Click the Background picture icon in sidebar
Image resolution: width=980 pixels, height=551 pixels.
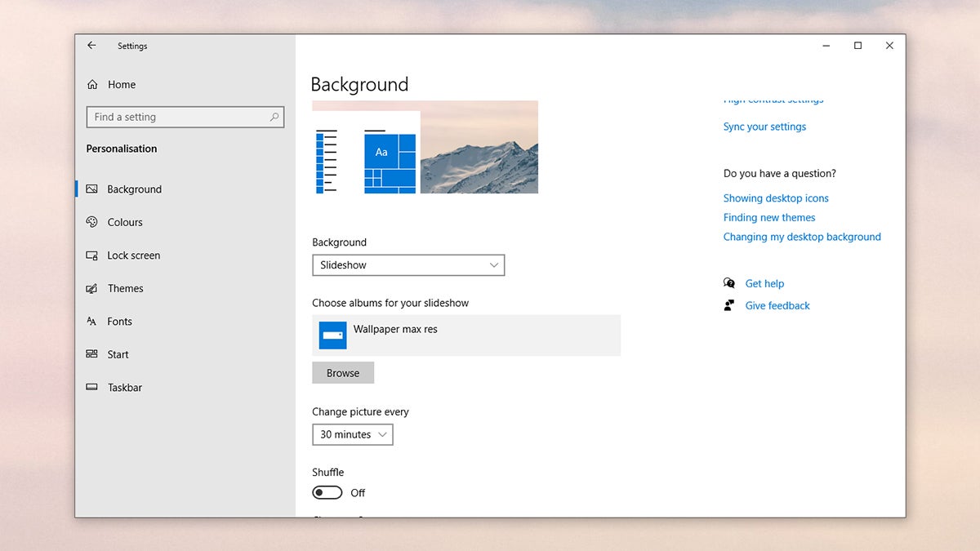(92, 189)
